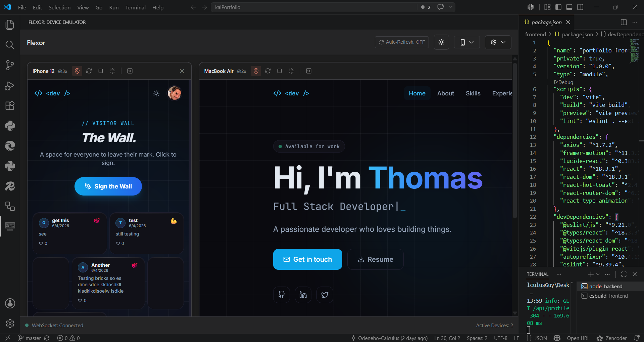This screenshot has width=644, height=342.
Task: Open the Flexor device emulator activity bar icon
Action: tap(10, 226)
